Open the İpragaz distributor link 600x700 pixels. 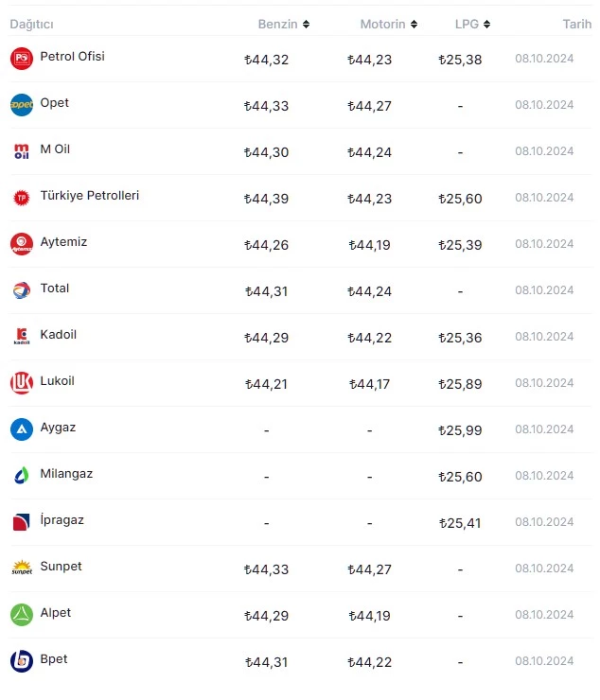pyautogui.click(x=62, y=520)
